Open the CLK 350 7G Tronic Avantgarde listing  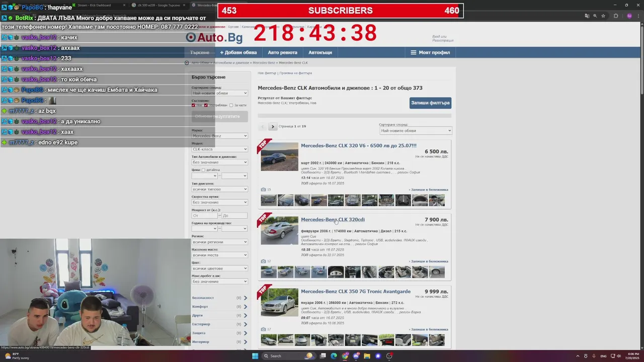[x=356, y=292]
